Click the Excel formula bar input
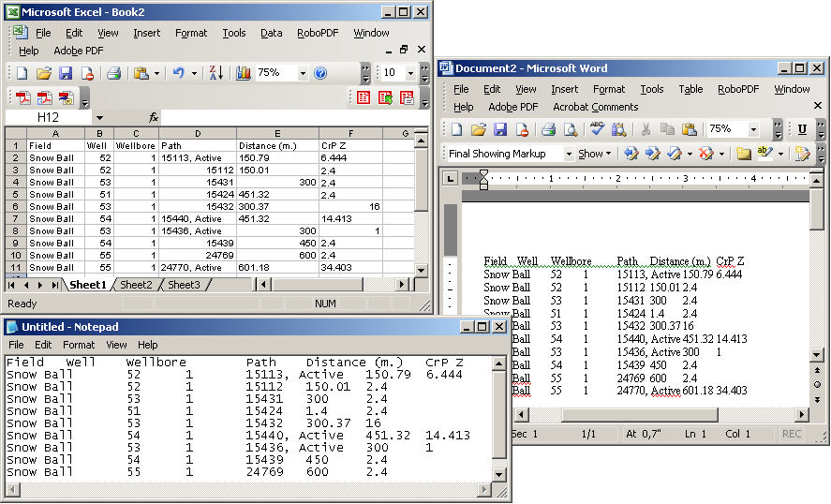The height and width of the screenshot is (504, 831). (x=294, y=117)
